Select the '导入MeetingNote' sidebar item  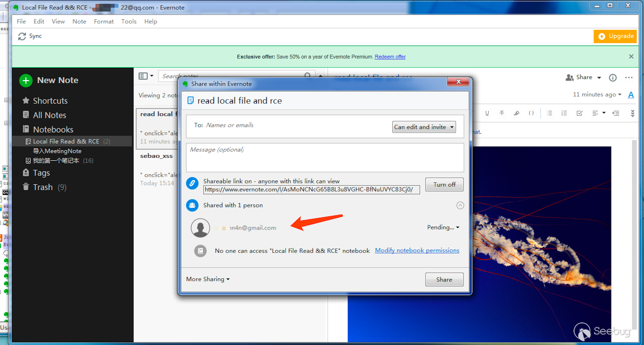coord(57,151)
